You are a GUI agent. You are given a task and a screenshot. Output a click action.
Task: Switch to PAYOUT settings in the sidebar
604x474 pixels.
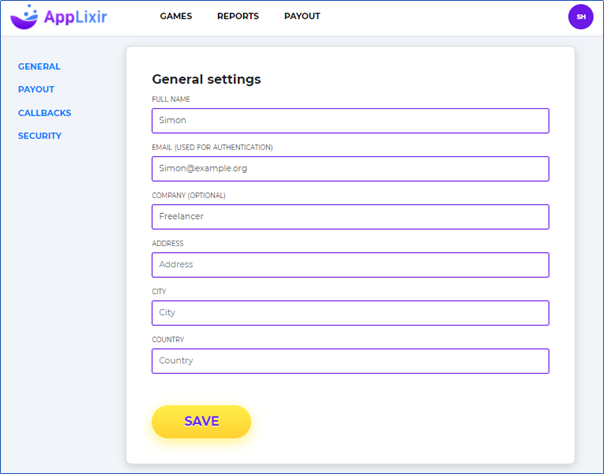point(36,90)
